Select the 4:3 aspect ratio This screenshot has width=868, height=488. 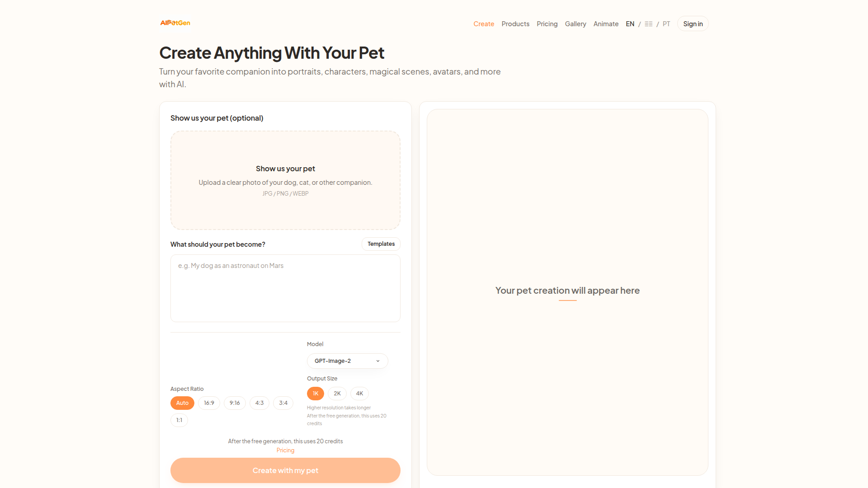[x=259, y=403]
